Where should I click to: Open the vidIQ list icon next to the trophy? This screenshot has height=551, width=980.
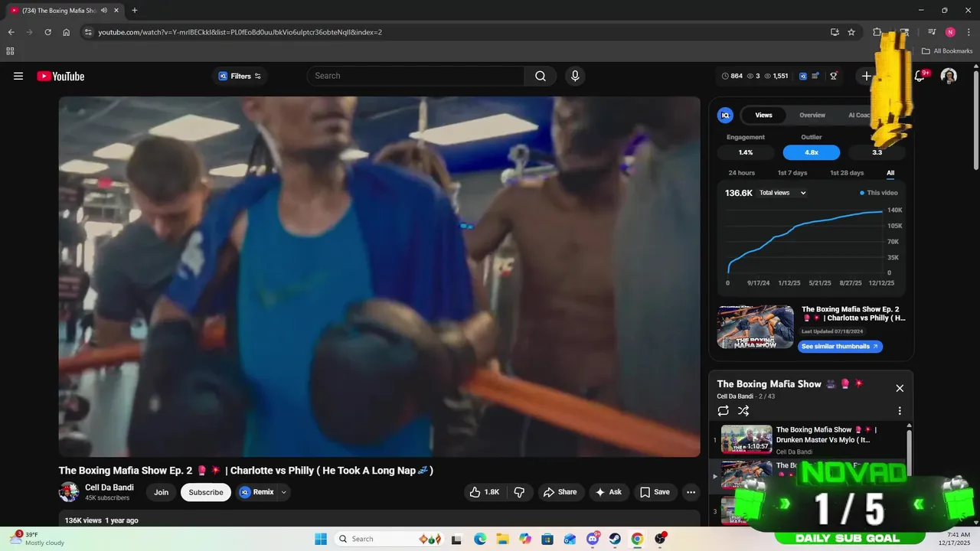point(816,76)
